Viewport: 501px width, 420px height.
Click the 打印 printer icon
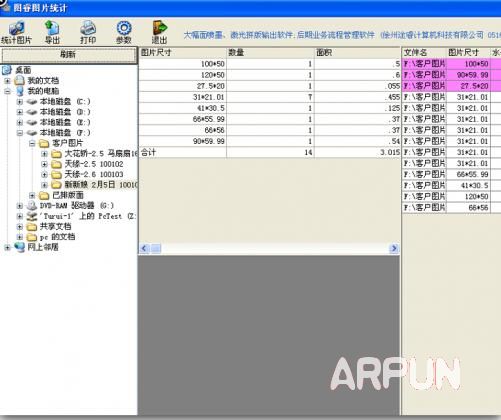[x=88, y=28]
